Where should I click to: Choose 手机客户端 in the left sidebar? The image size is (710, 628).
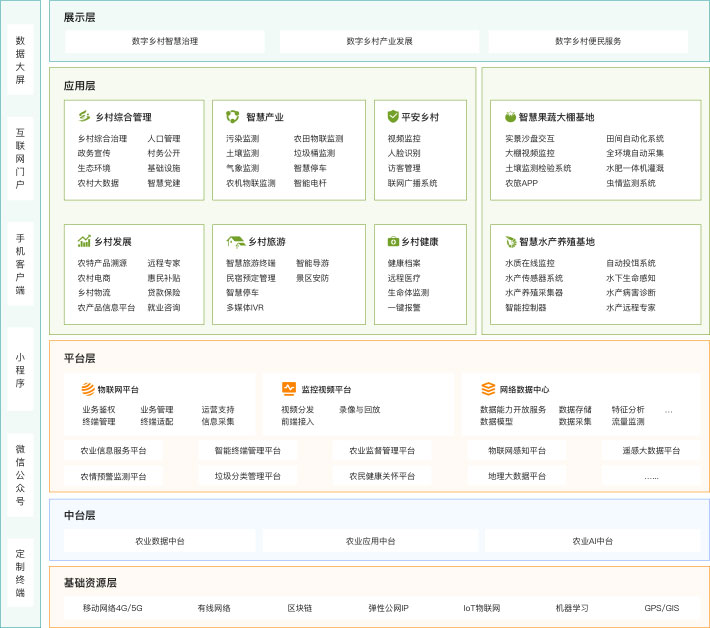click(x=20, y=264)
